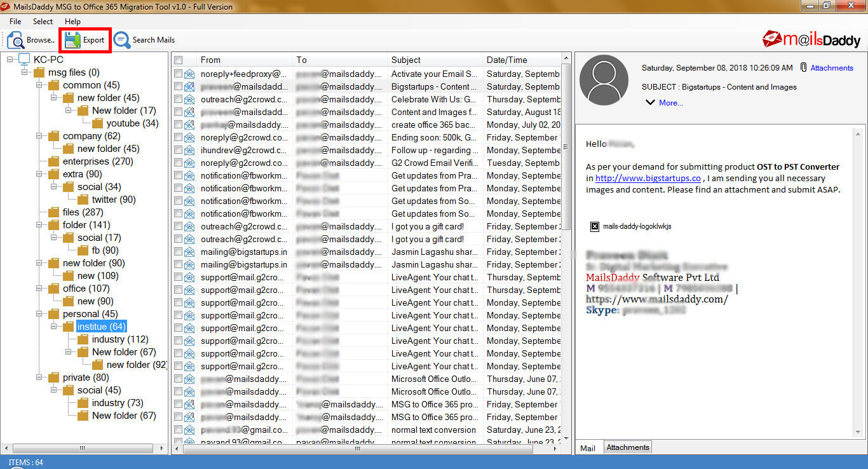868x469 pixels.
Task: Toggle the select-all checkbox in header
Action: click(x=179, y=60)
